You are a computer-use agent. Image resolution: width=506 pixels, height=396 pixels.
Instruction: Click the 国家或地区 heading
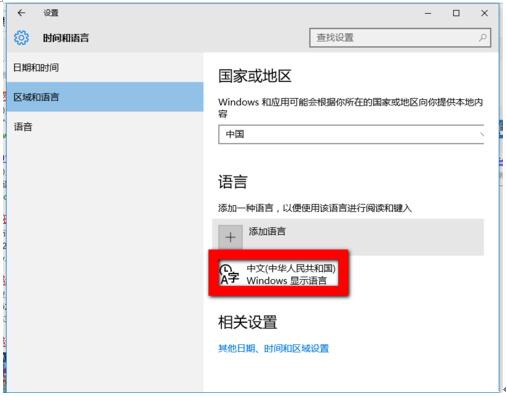point(255,76)
